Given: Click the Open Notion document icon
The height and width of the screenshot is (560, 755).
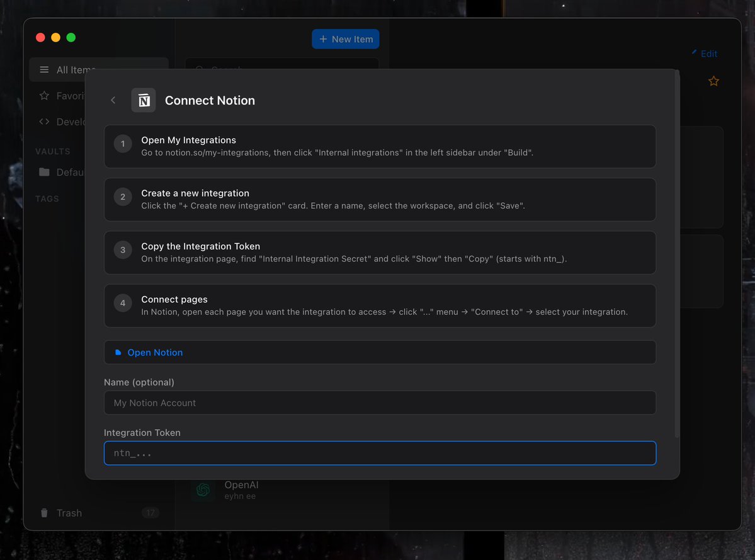Looking at the screenshot, I should [x=118, y=353].
